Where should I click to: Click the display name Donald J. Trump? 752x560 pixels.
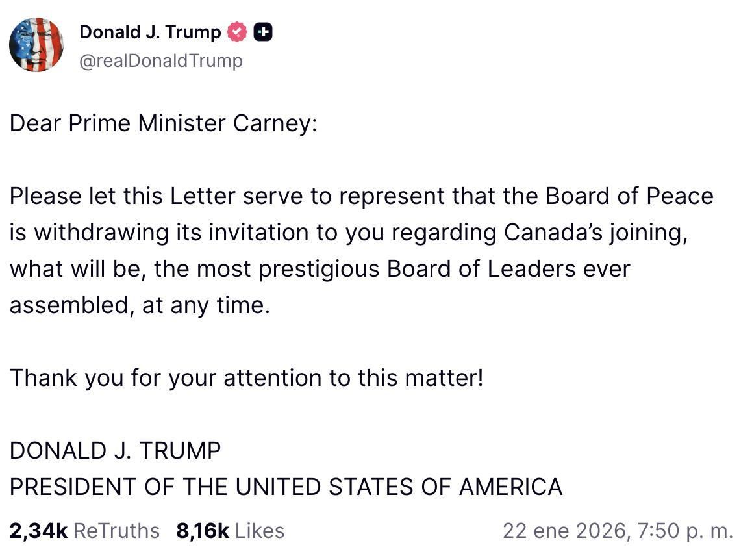point(150,31)
